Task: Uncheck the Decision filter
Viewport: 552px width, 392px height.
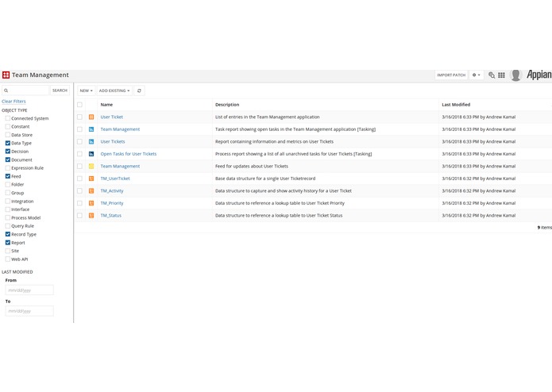Action: pyautogui.click(x=8, y=152)
